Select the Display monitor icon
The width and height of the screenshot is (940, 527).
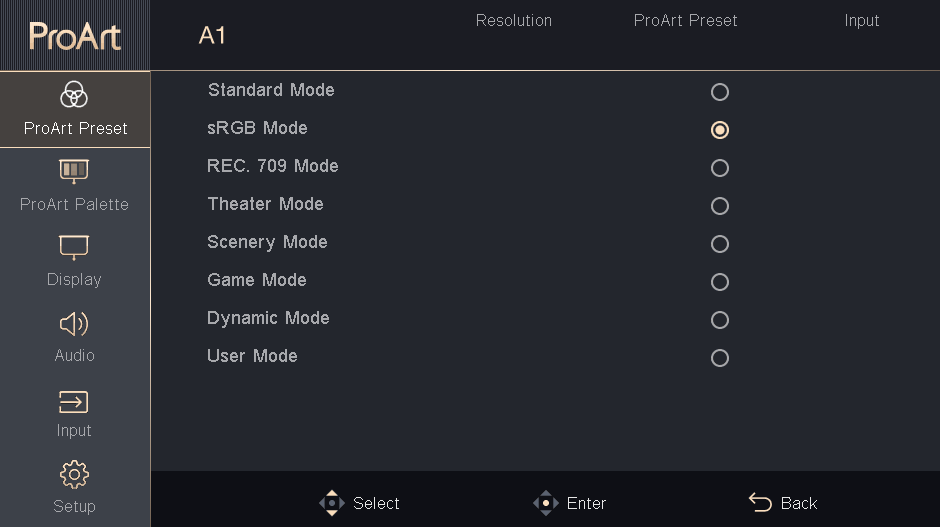tap(75, 247)
